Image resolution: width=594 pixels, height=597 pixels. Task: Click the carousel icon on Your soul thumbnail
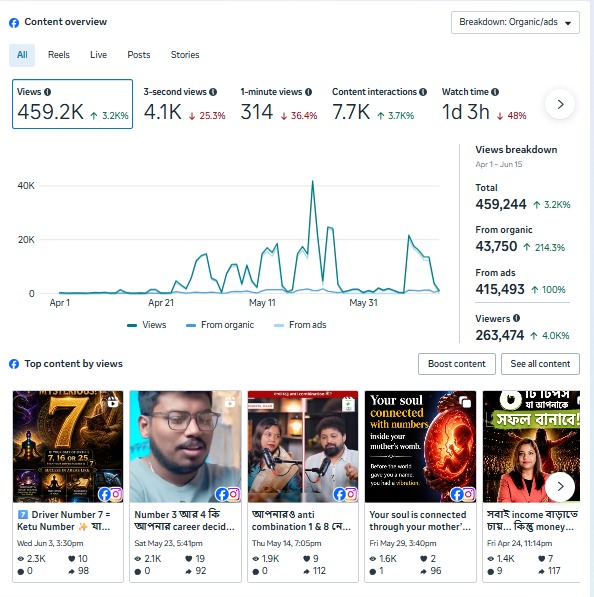pyautogui.click(x=465, y=402)
